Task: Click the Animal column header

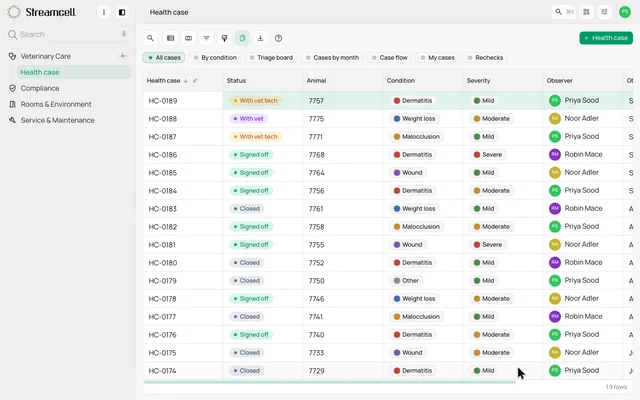Action: pos(342,81)
